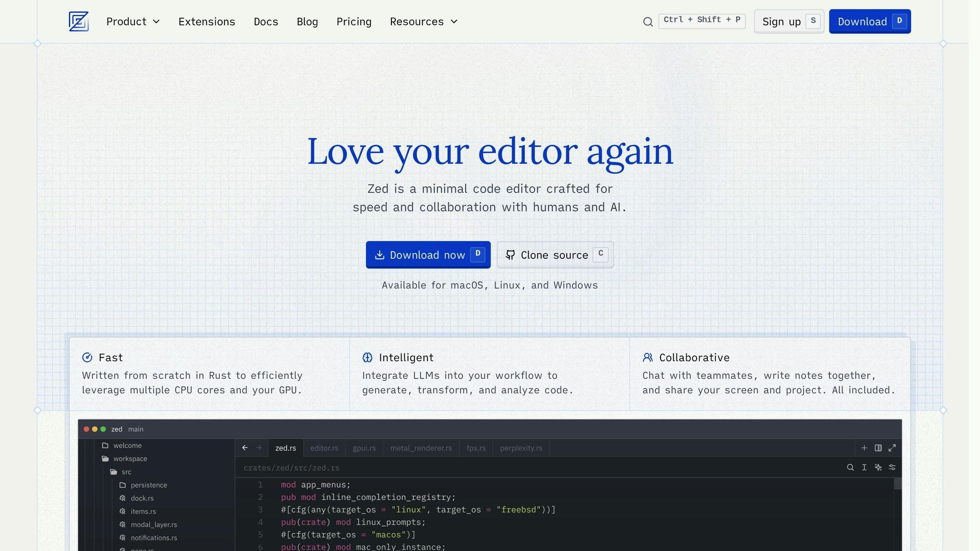This screenshot has height=551, width=980.
Task: Click the Download now button
Action: (428, 254)
